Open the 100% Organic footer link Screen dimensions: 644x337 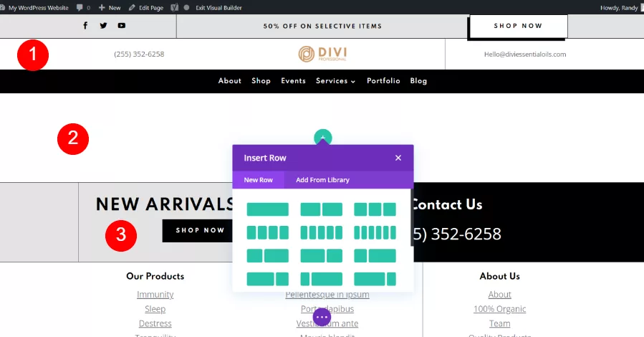tap(500, 308)
